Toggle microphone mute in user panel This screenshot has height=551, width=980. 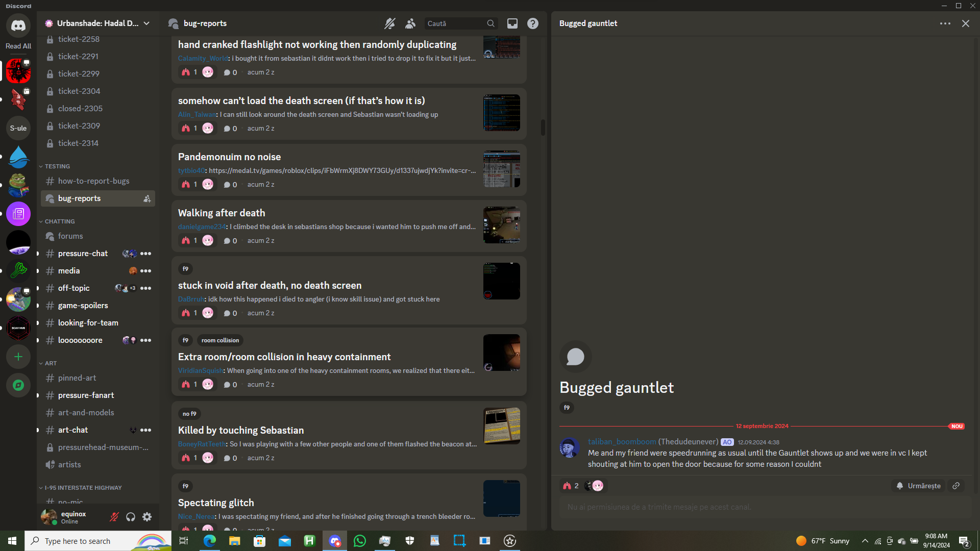point(114,517)
